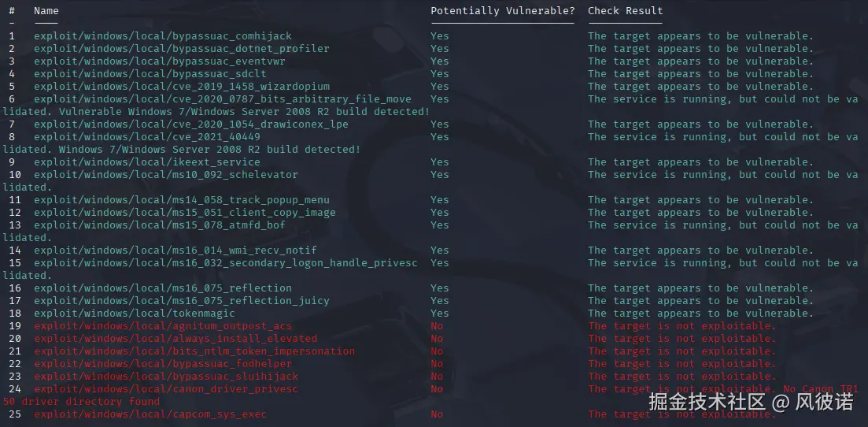
Task: Click the canon_driver_privesc exploit path
Action: pyautogui.click(x=166, y=389)
